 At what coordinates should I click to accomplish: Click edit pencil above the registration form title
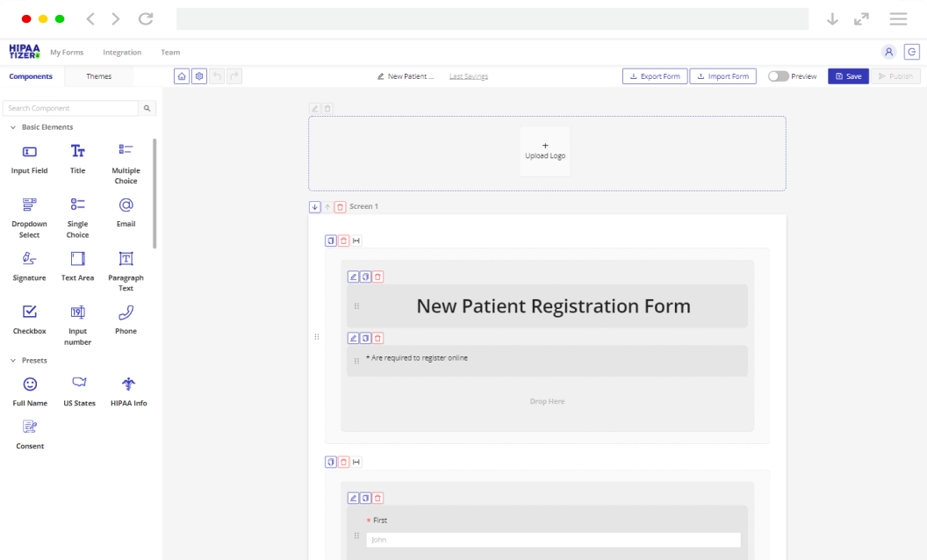click(x=353, y=276)
